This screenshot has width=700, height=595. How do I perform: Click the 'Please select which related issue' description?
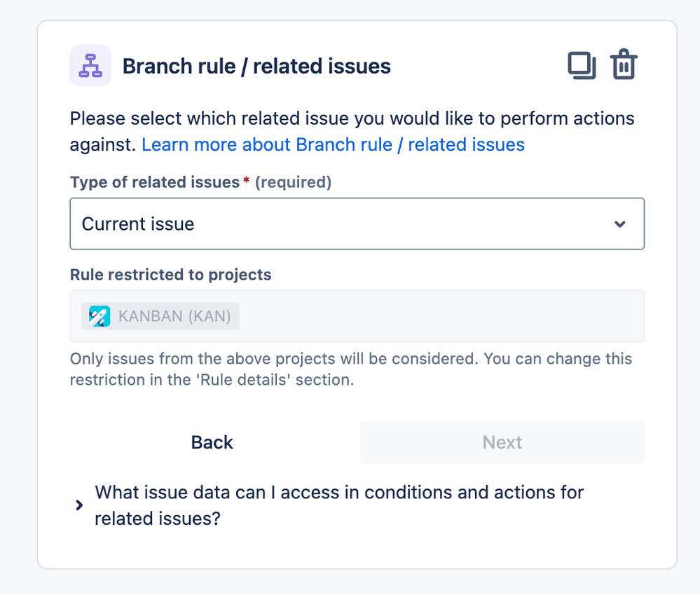click(x=352, y=131)
